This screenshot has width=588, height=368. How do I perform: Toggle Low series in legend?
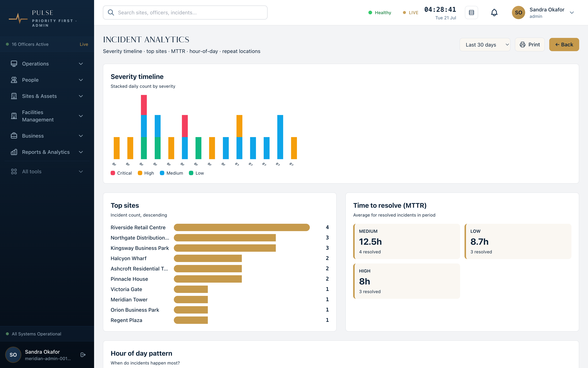click(196, 173)
